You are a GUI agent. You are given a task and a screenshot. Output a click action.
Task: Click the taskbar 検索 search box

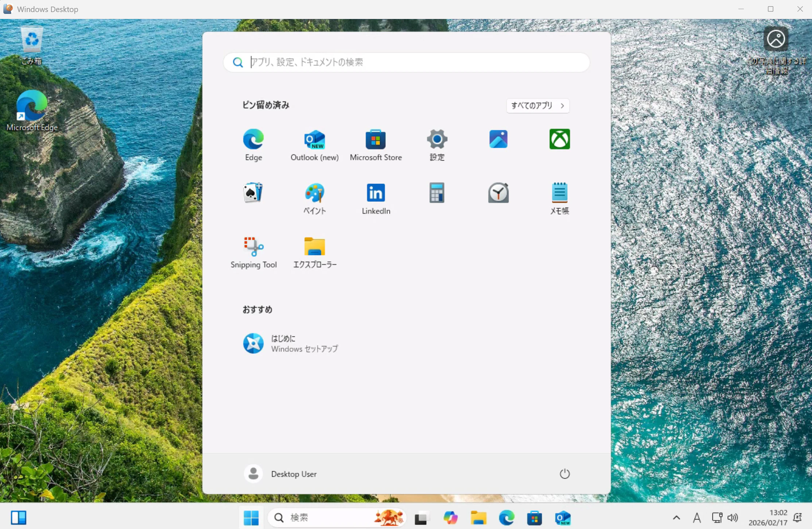[x=337, y=517]
